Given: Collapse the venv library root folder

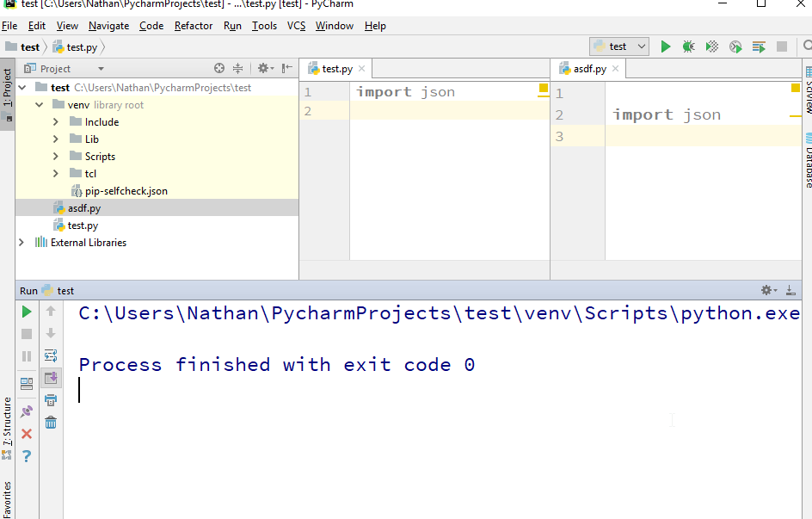Looking at the screenshot, I should [39, 104].
